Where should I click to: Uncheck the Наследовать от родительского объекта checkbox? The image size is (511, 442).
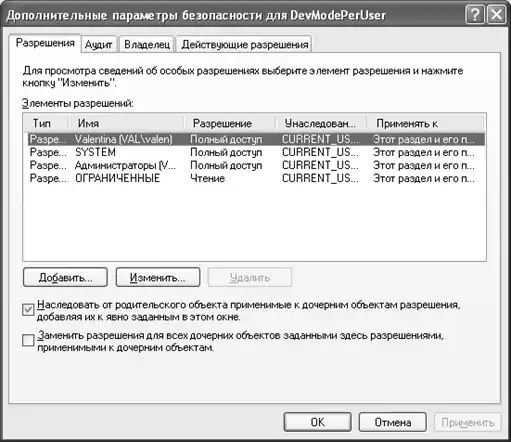coord(28,310)
